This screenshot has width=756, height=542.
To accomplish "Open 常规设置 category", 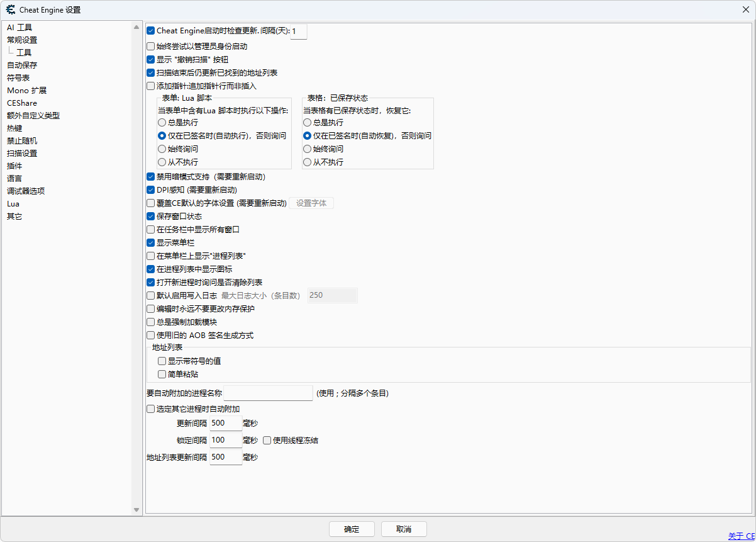I will pos(22,40).
